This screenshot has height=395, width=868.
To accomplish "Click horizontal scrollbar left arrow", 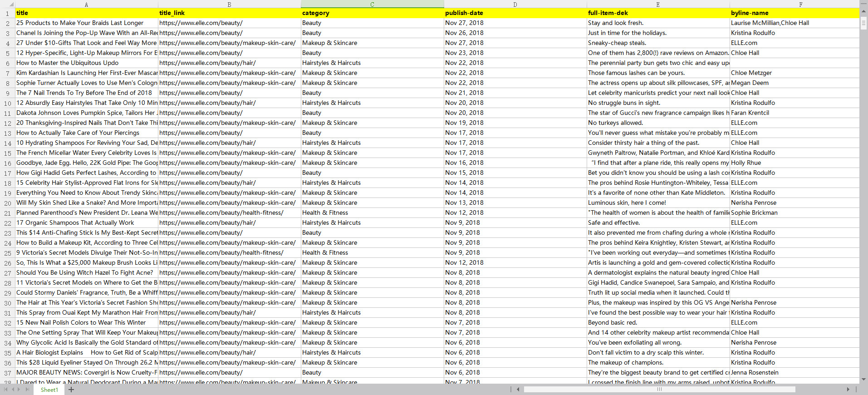I will coord(518,389).
